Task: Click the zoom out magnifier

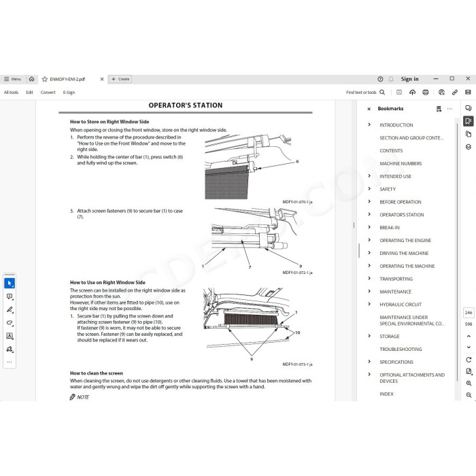Action: pyautogui.click(x=469, y=395)
